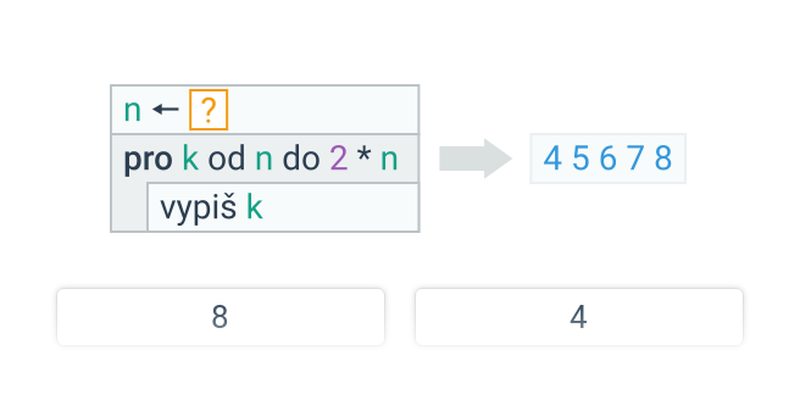
Task: Click the bold keyword pro
Action: (x=148, y=161)
